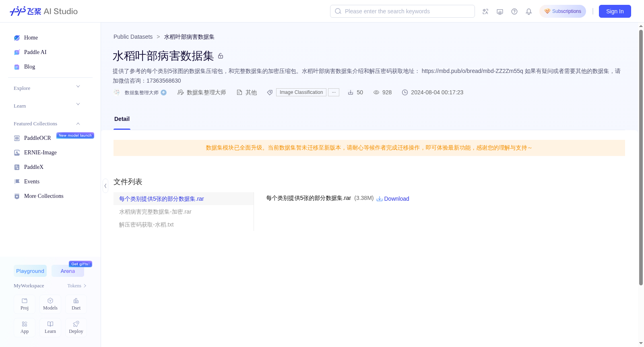
Task: Click the Public Datasets breadcrumb link
Action: [x=133, y=37]
